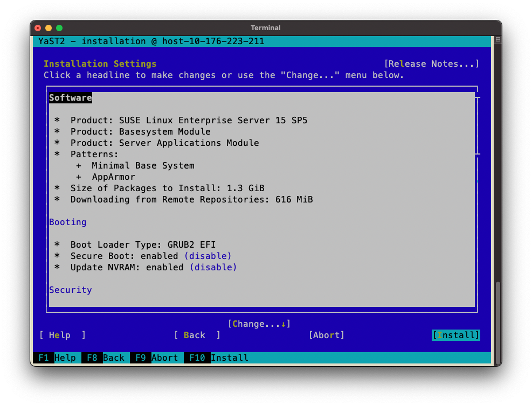Viewport: 532px width, 406px height.
Task: Start installation with the Install button
Action: pos(455,335)
